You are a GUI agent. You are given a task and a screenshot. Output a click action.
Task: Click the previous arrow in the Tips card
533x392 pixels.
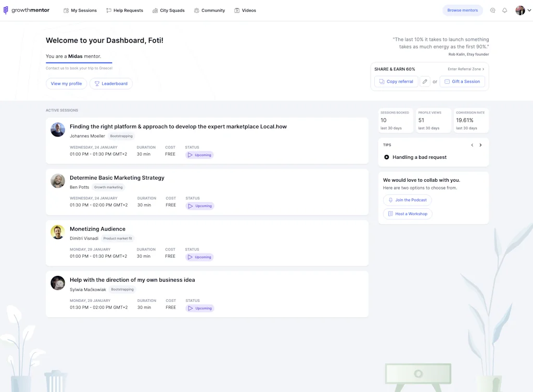coord(473,145)
